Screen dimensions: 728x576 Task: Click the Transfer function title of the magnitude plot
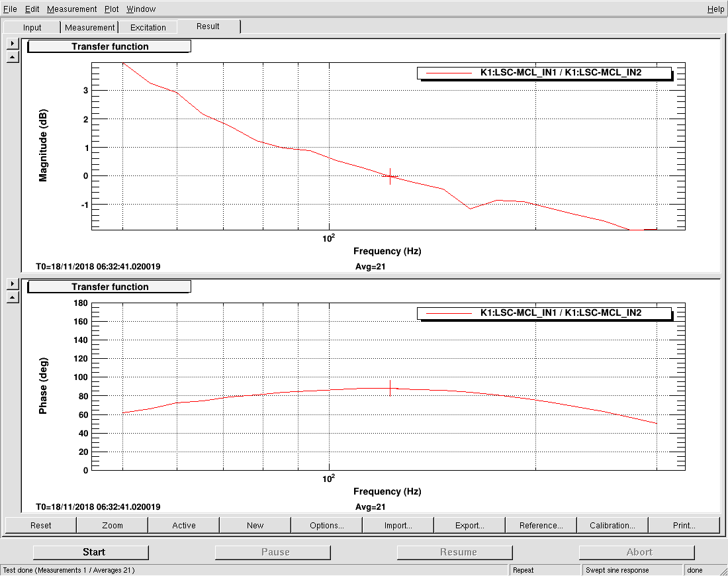110,46
